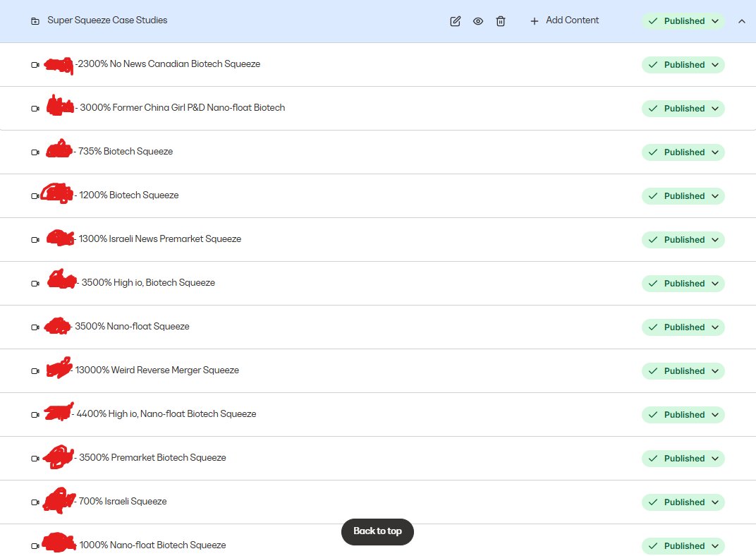
Task: Click the video icon on the 2300% Canadian Biotech row
Action: [35, 64]
